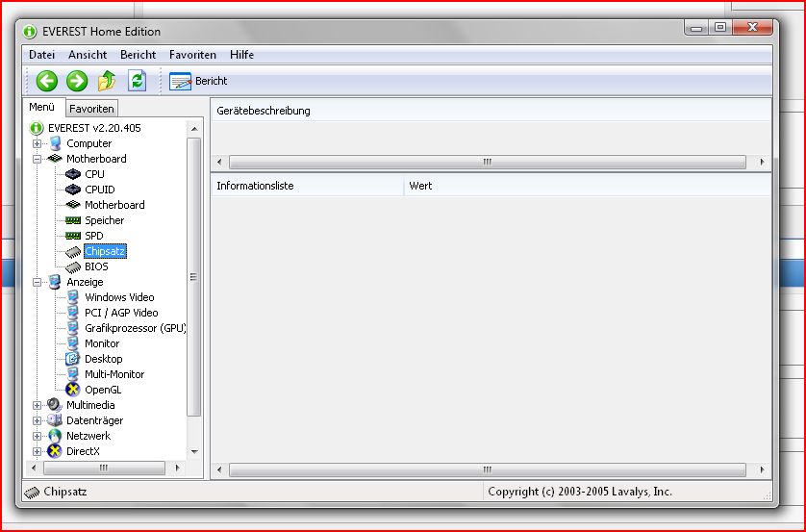Expand the Multimedia tree node

pos(37,405)
